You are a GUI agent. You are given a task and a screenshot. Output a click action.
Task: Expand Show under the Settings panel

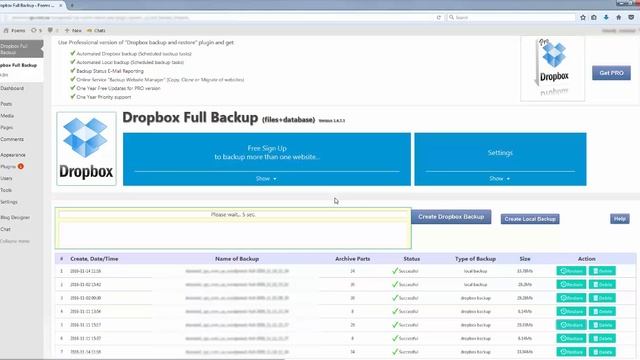point(500,179)
